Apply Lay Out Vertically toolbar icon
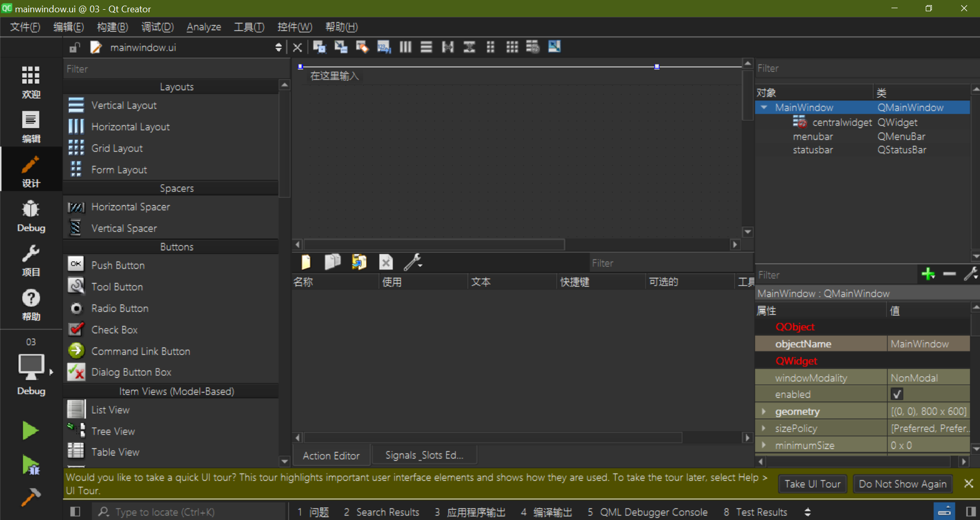The height and width of the screenshot is (520, 980). point(426,47)
